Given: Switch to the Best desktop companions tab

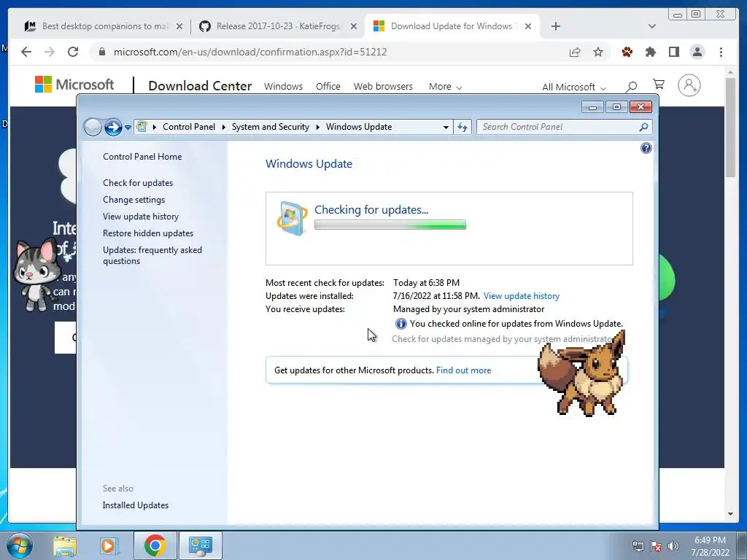Looking at the screenshot, I should (x=105, y=26).
